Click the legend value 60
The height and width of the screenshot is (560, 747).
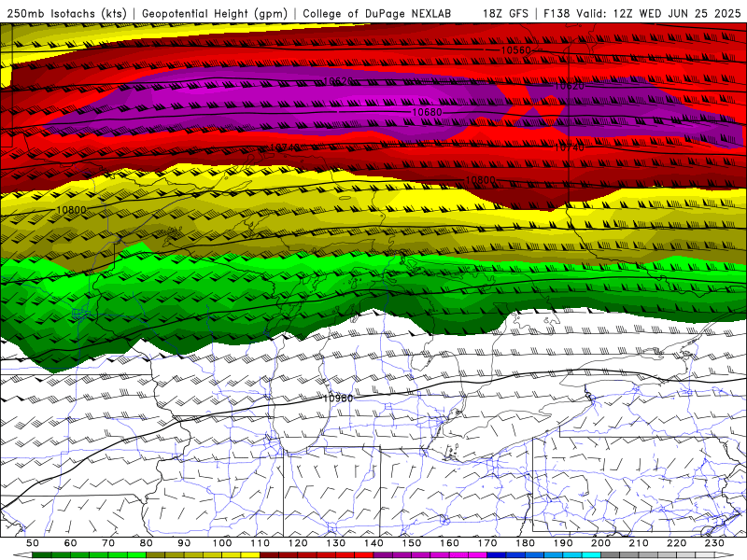[x=71, y=543]
